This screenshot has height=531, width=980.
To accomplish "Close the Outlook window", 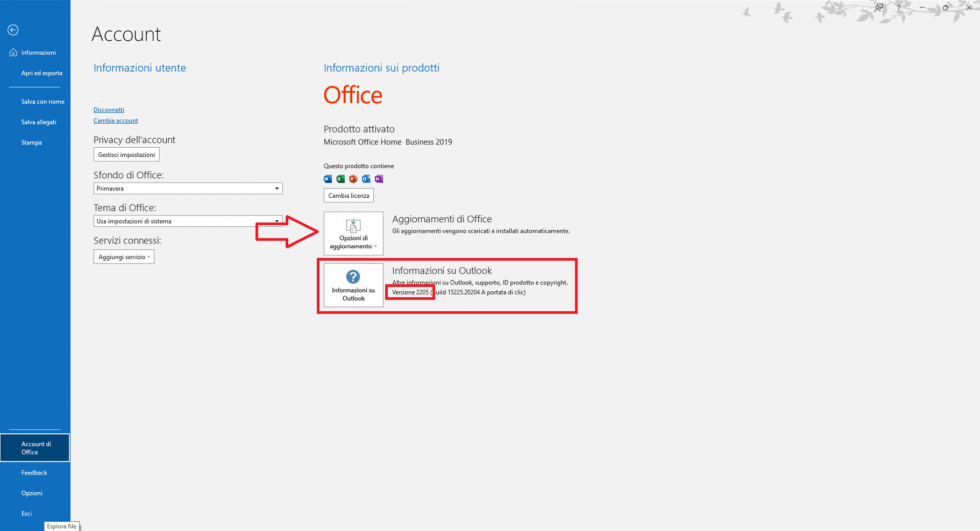I will coord(969,8).
